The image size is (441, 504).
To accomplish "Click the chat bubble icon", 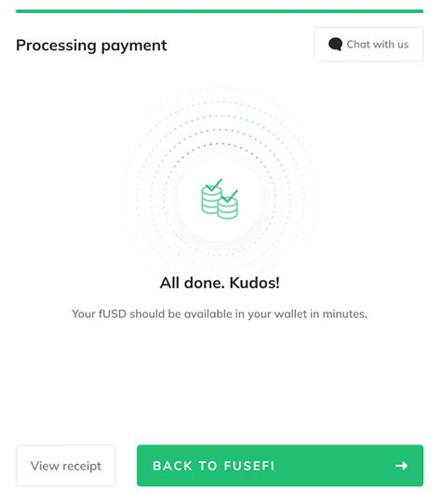I will (x=335, y=45).
